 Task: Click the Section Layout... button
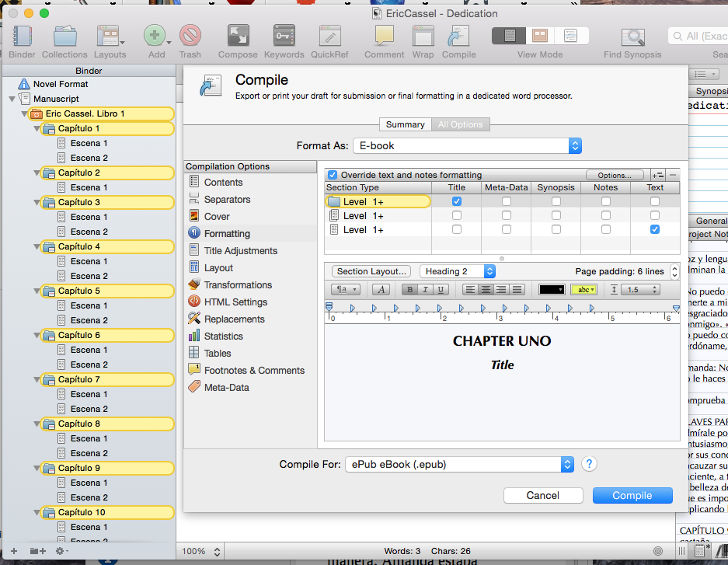(x=371, y=271)
